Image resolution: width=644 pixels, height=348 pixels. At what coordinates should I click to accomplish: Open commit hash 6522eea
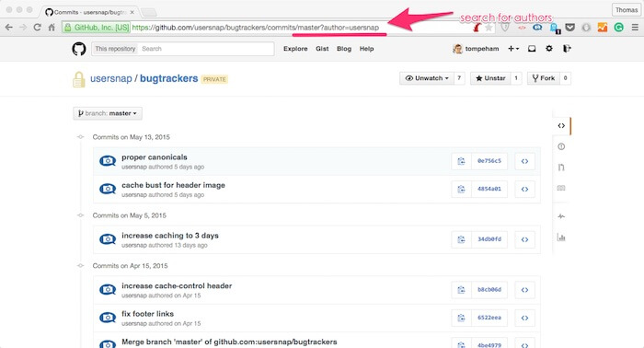click(489, 318)
